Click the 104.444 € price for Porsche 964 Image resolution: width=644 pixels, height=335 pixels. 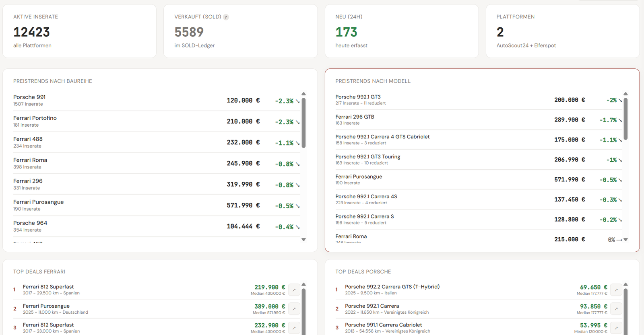click(243, 226)
